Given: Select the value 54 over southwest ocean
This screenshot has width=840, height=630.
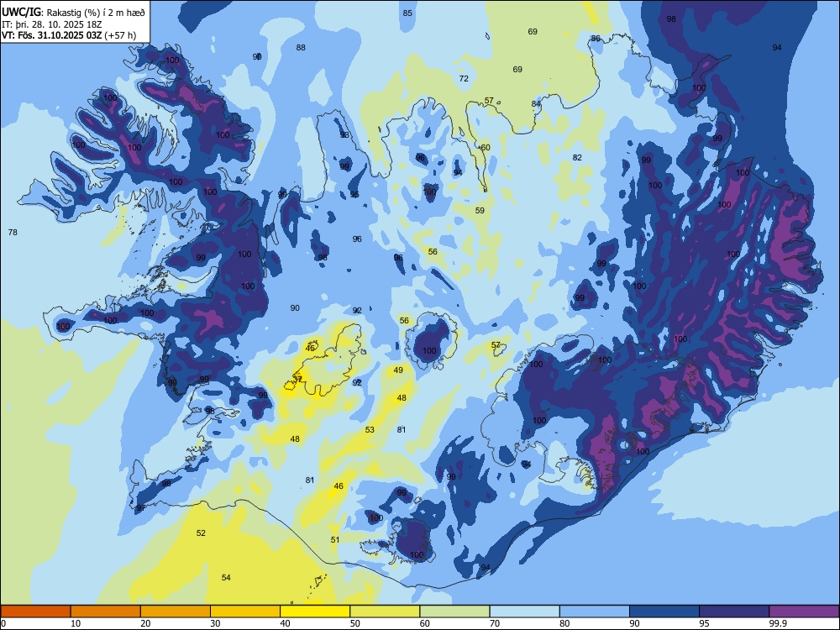Looking at the screenshot, I should (226, 577).
